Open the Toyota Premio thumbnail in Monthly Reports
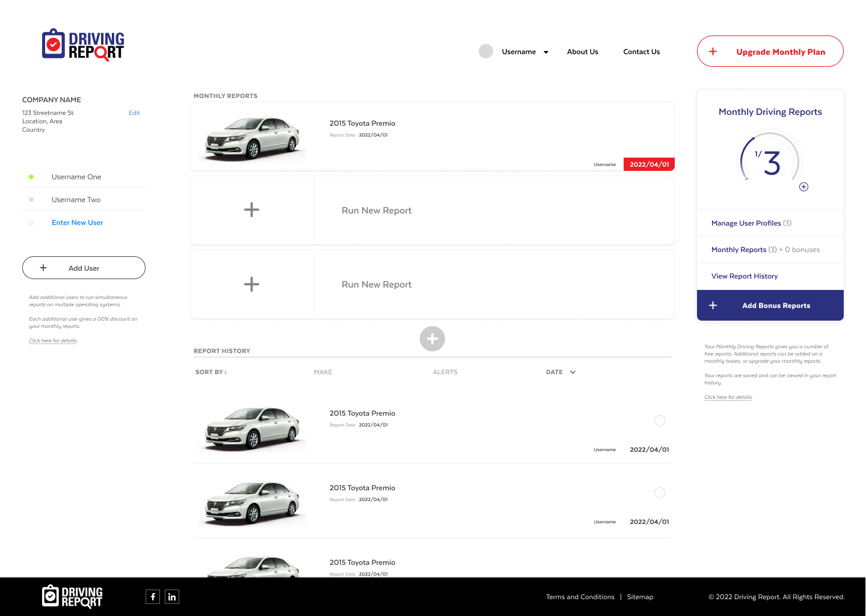This screenshot has height=616, width=866. [253, 138]
